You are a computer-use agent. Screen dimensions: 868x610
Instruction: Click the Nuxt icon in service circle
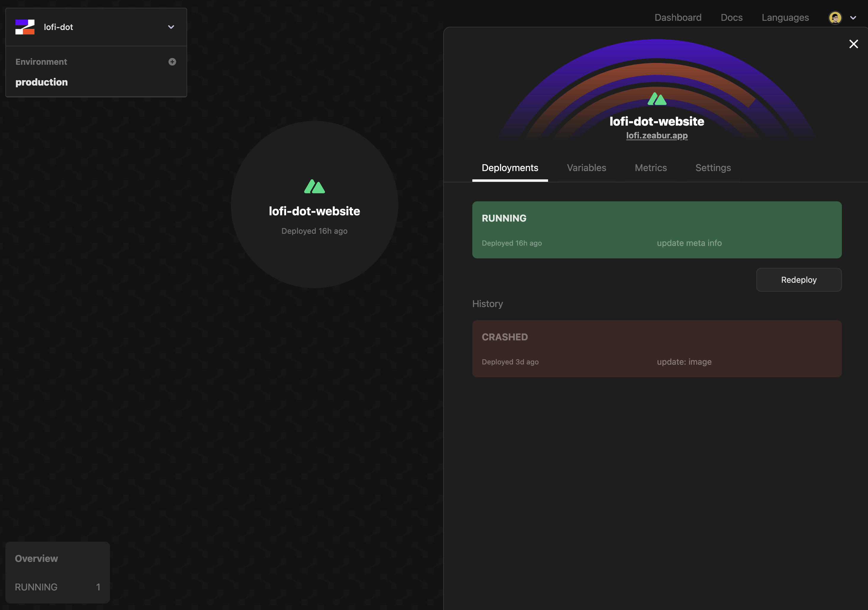click(314, 186)
